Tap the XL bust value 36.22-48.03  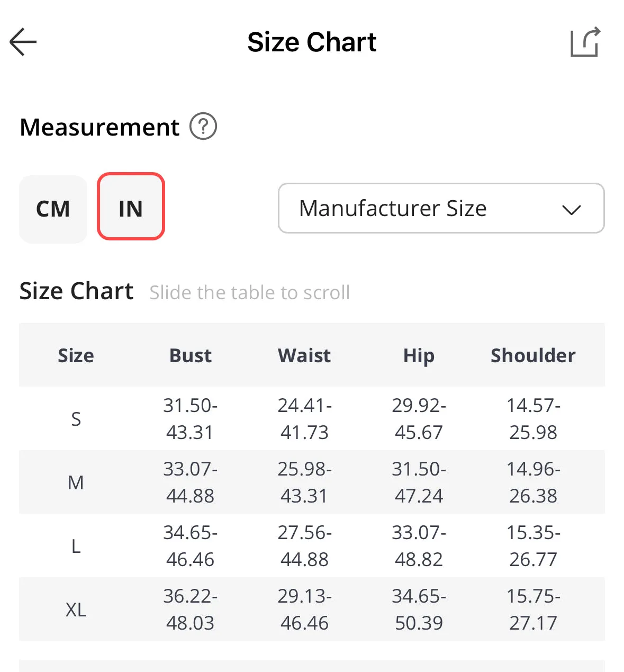pos(191,610)
